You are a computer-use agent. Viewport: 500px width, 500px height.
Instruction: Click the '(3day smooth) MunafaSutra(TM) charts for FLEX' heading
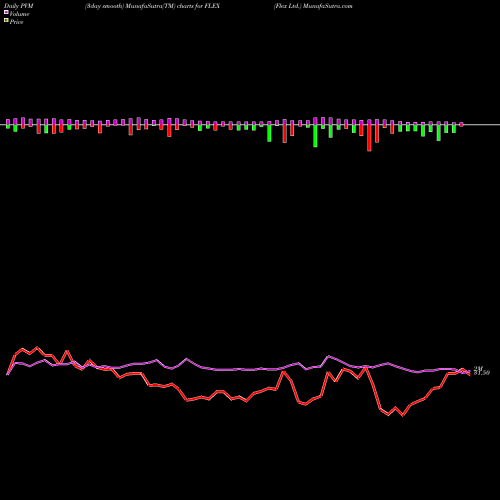tap(152, 6)
